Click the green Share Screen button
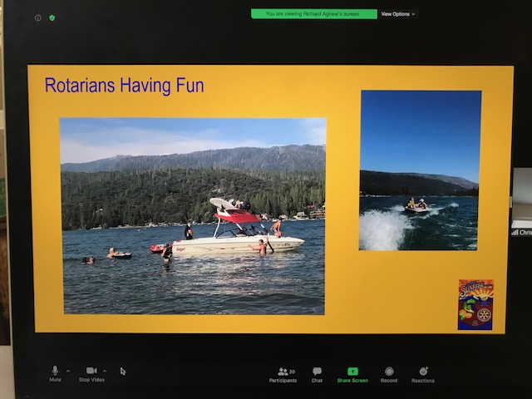This screenshot has height=399, width=532. [x=352, y=374]
